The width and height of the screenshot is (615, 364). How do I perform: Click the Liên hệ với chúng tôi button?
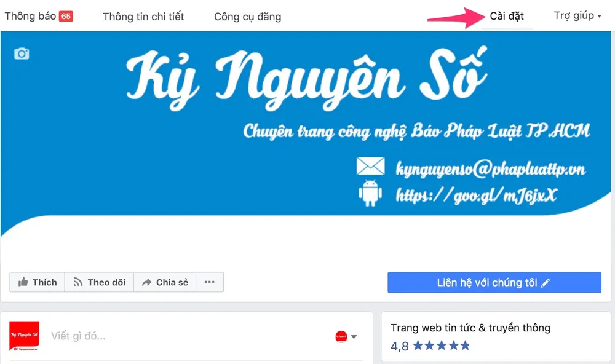coord(494,282)
